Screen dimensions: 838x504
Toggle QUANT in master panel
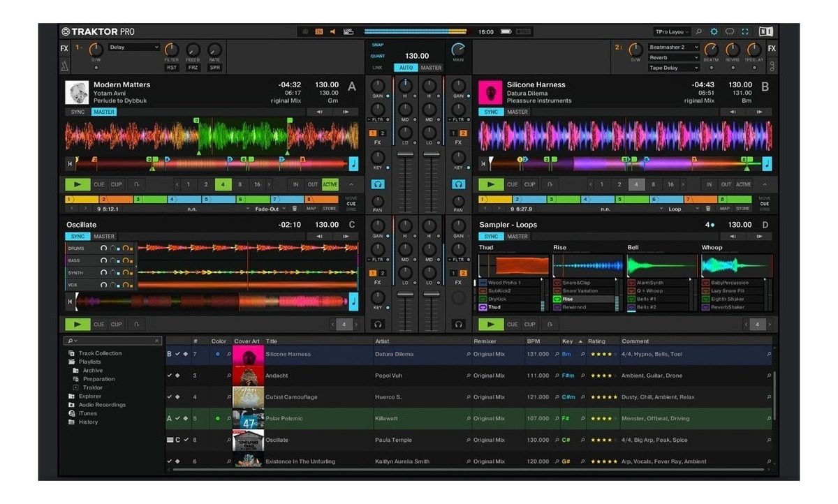378,56
